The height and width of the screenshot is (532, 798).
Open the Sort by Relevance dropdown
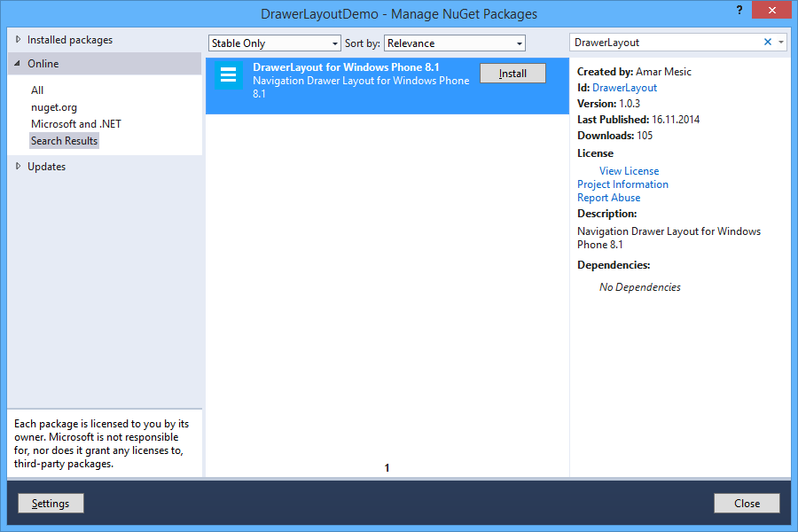455,43
